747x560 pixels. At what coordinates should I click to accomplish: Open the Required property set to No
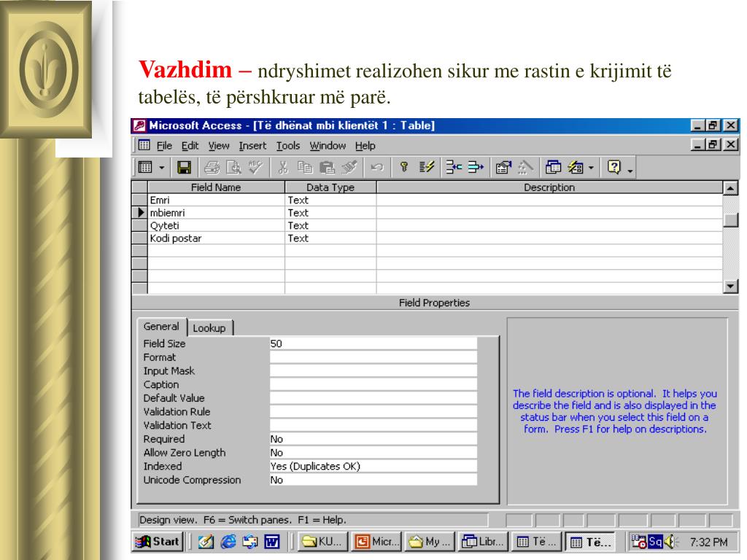coord(373,439)
